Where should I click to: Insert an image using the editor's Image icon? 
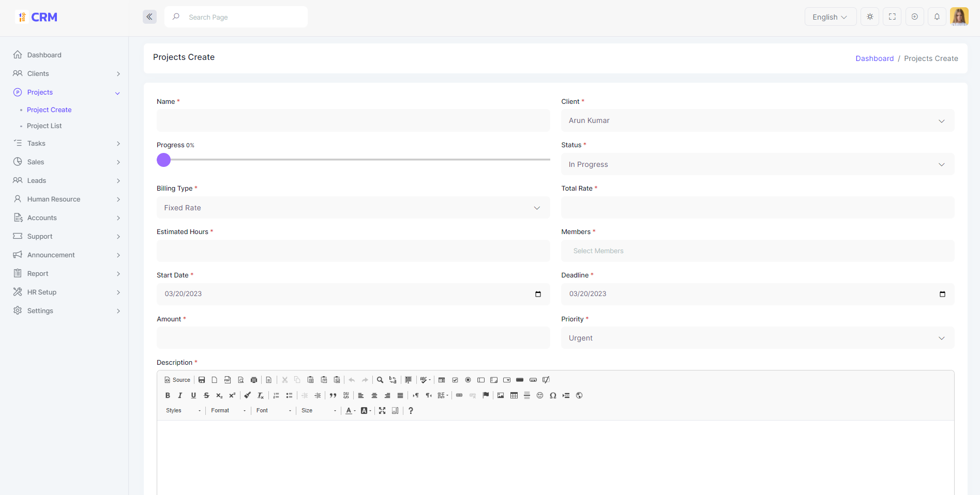point(501,395)
